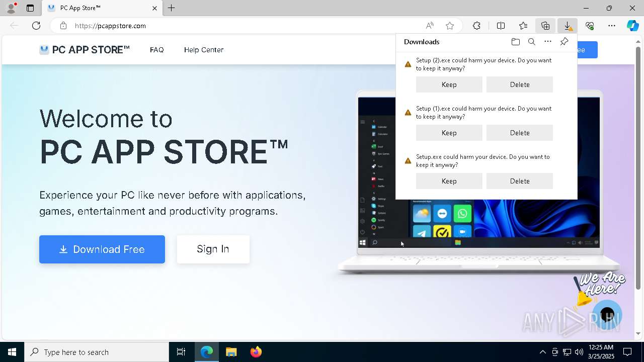Click the Sign In button
This screenshot has width=644, height=362.
(213, 249)
